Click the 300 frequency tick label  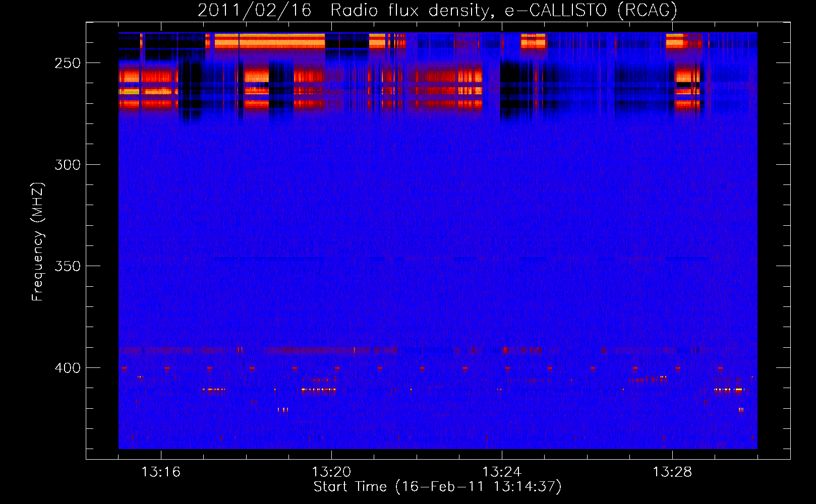coord(67,165)
